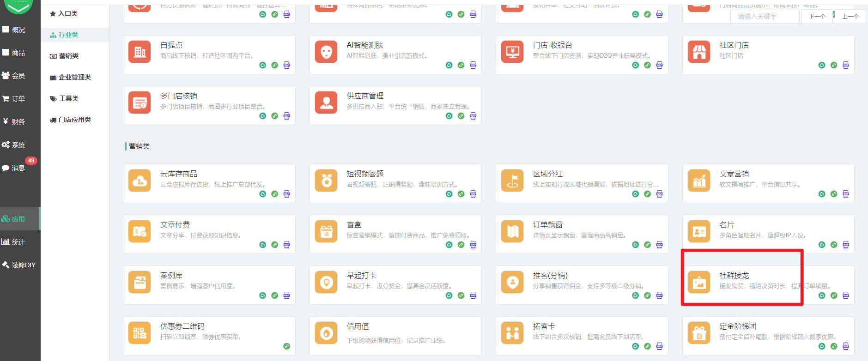This screenshot has width=868, height=361.
Task: Click the 拓客卡 app icon
Action: 512,333
